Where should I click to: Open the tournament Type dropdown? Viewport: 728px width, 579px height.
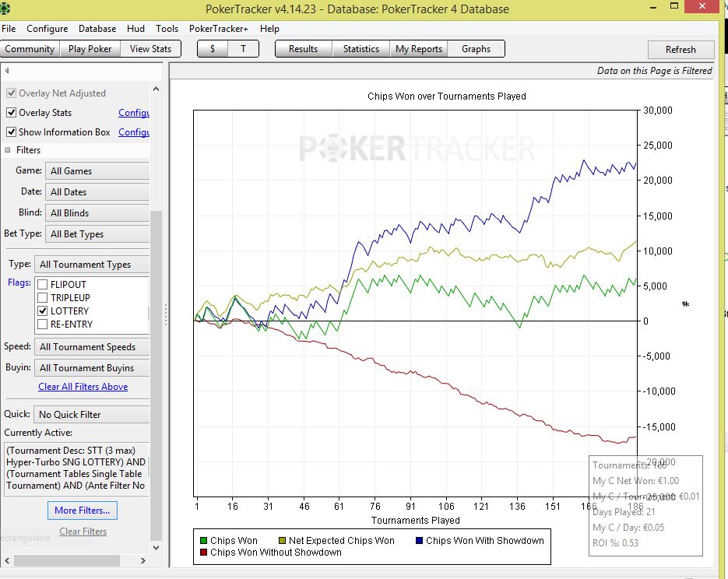tap(92, 265)
